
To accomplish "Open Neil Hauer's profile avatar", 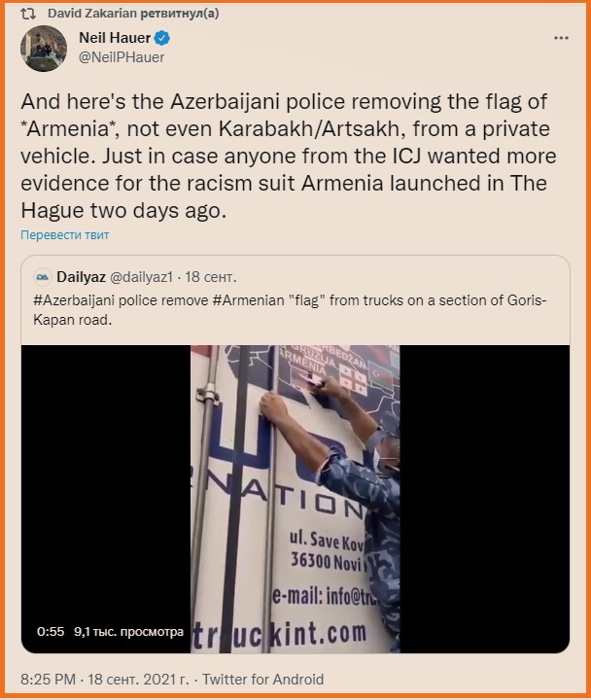I will [x=44, y=49].
